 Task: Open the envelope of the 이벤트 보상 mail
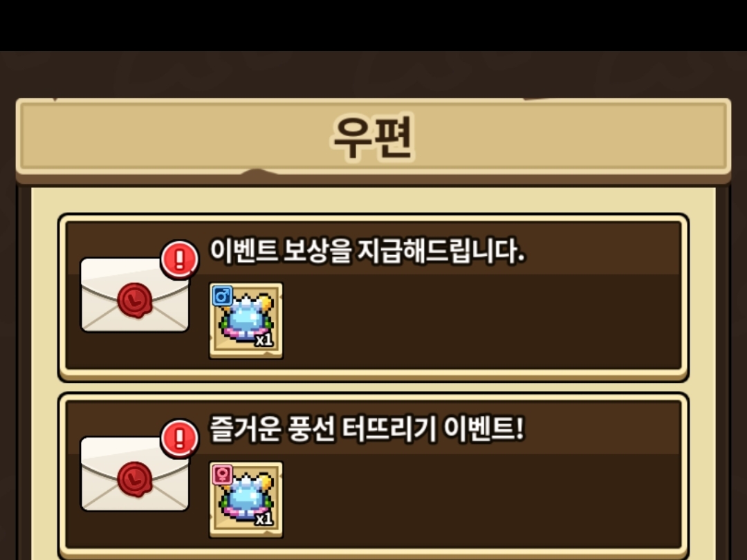point(135,295)
